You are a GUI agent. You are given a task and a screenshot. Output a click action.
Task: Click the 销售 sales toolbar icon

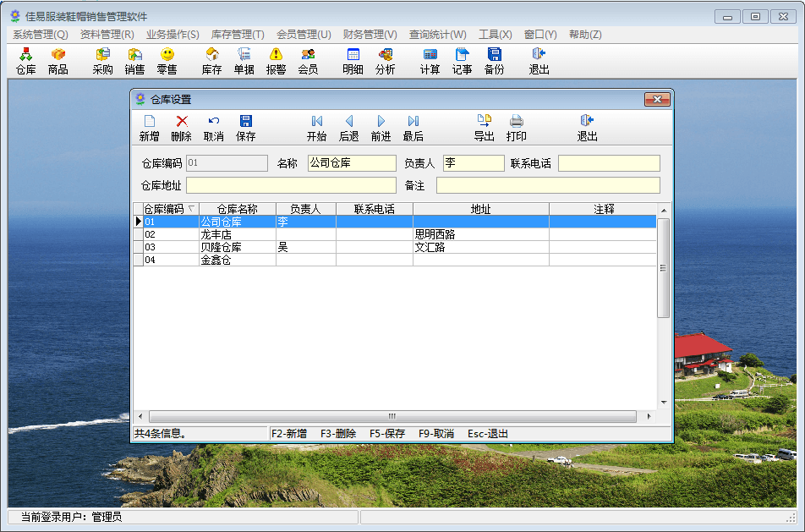click(x=134, y=61)
